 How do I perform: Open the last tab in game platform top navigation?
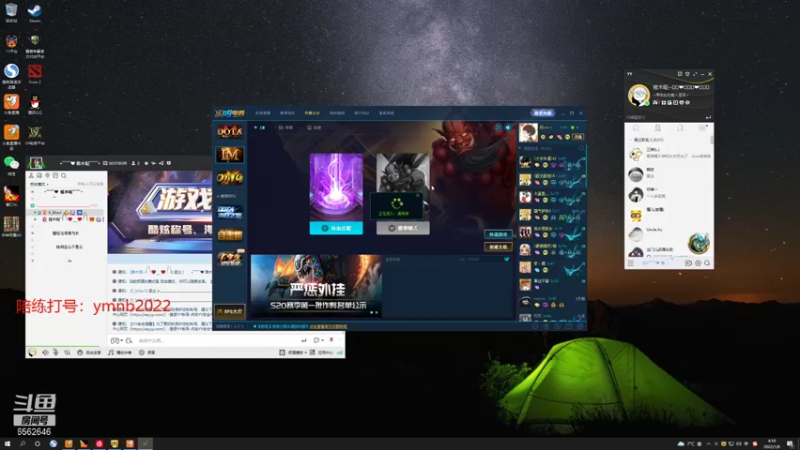coord(386,113)
